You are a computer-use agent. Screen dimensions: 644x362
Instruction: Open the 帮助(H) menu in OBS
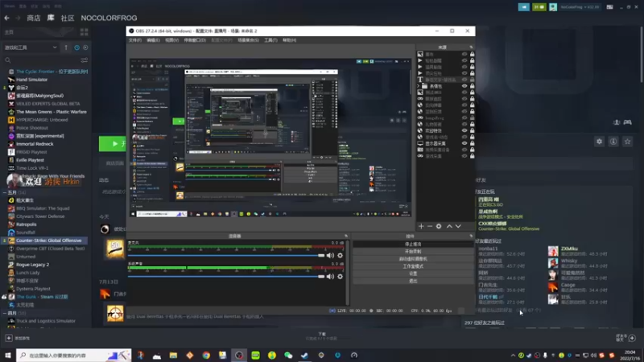tap(289, 40)
